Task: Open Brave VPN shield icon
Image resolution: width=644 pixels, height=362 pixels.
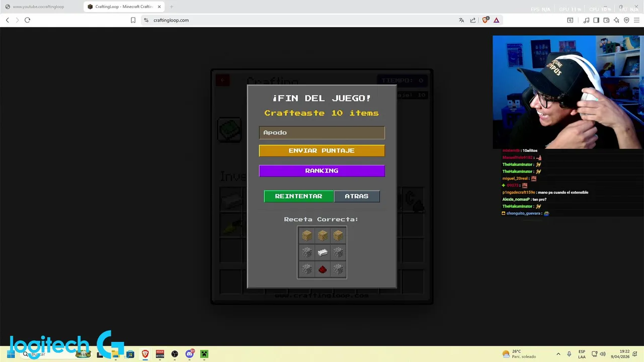Action: [x=626, y=20]
